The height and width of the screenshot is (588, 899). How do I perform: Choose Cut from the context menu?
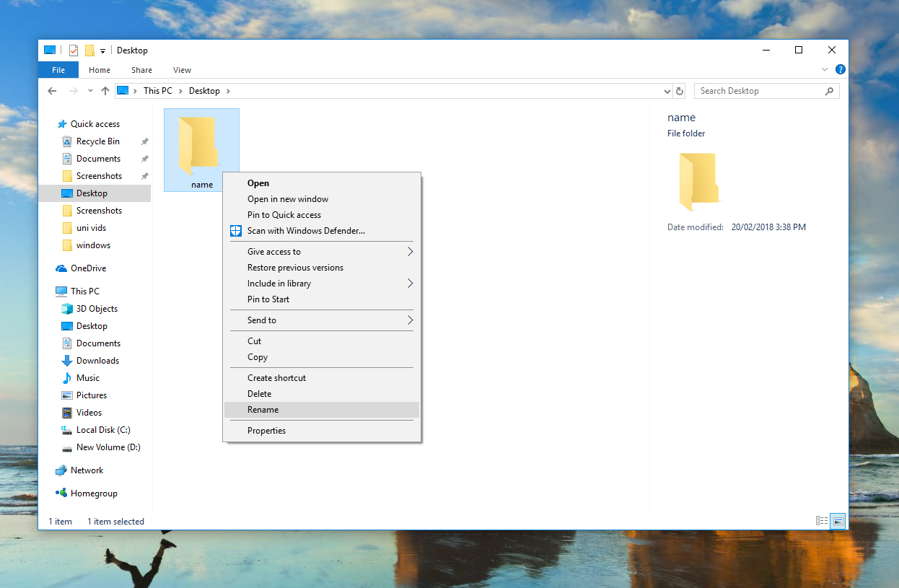click(x=321, y=341)
